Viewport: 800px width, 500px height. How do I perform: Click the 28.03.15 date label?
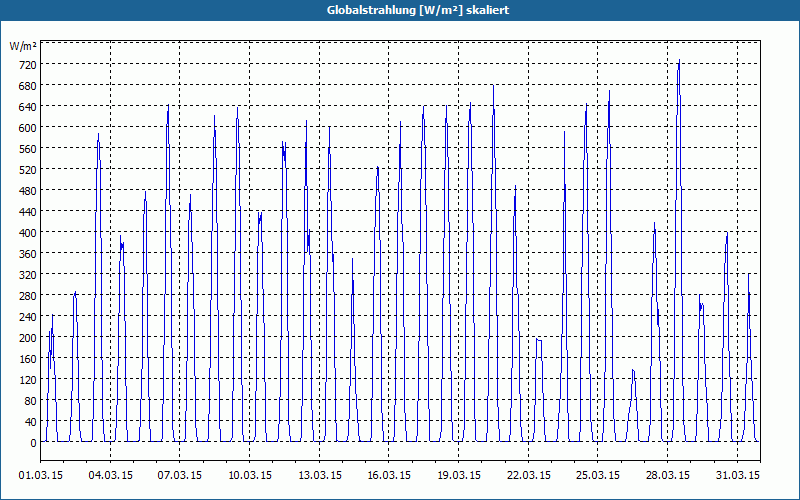[x=667, y=475]
